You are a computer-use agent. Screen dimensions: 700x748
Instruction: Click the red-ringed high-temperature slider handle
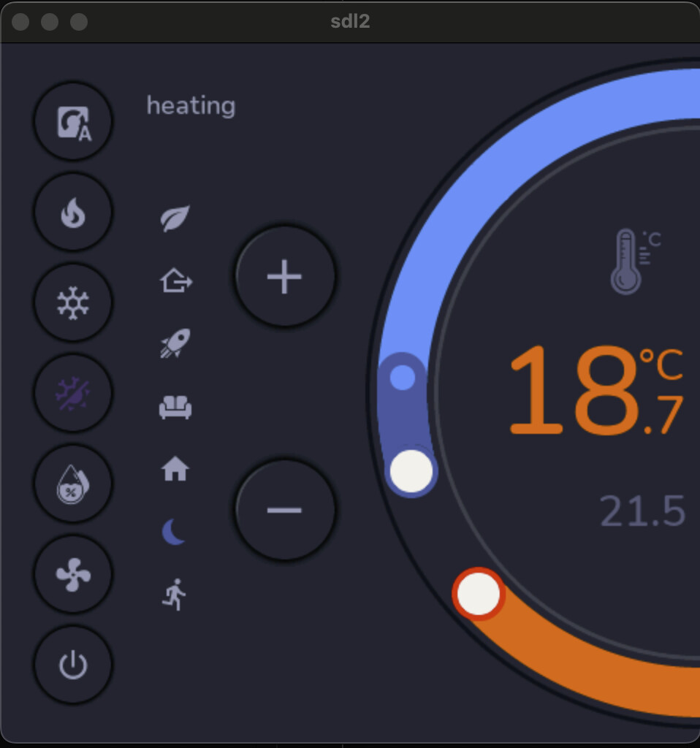coord(479,594)
